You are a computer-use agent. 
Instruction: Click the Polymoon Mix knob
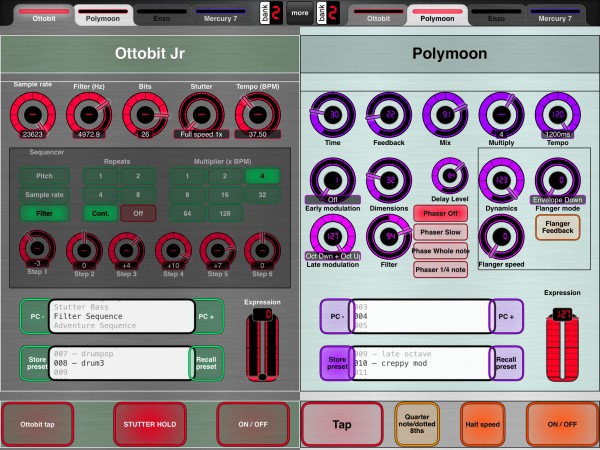pos(445,114)
